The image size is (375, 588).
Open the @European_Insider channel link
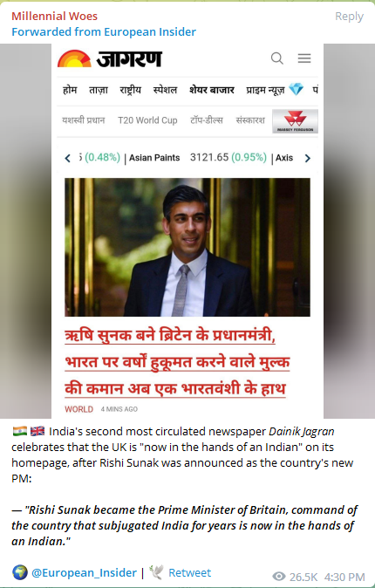click(x=84, y=572)
